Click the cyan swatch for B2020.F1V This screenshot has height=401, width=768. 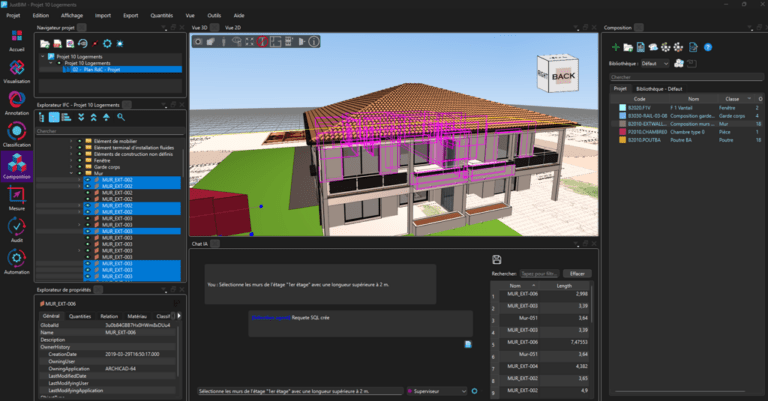[x=619, y=108]
